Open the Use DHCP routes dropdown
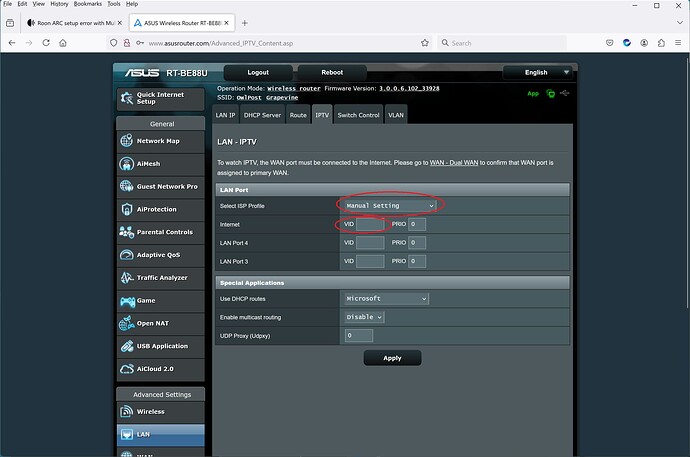 tap(386, 299)
